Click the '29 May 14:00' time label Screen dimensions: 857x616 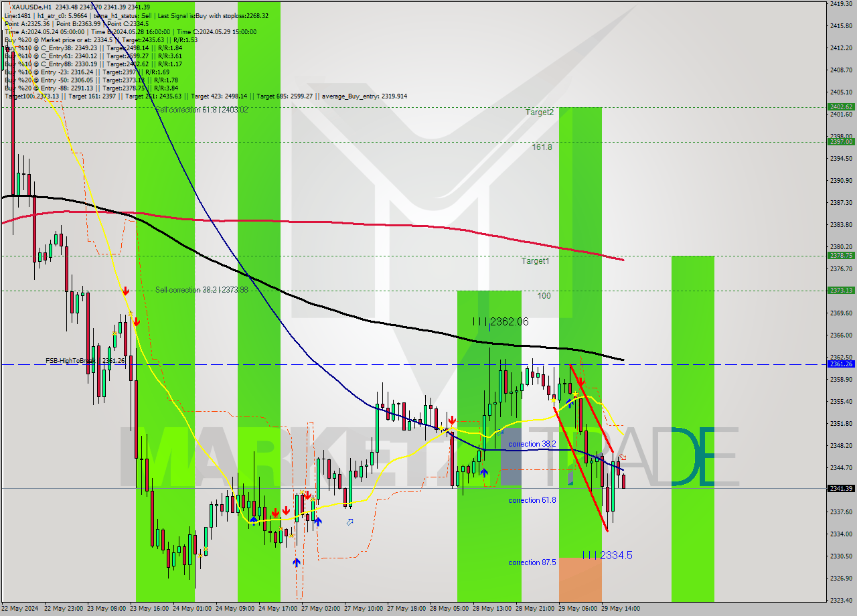coord(619,609)
